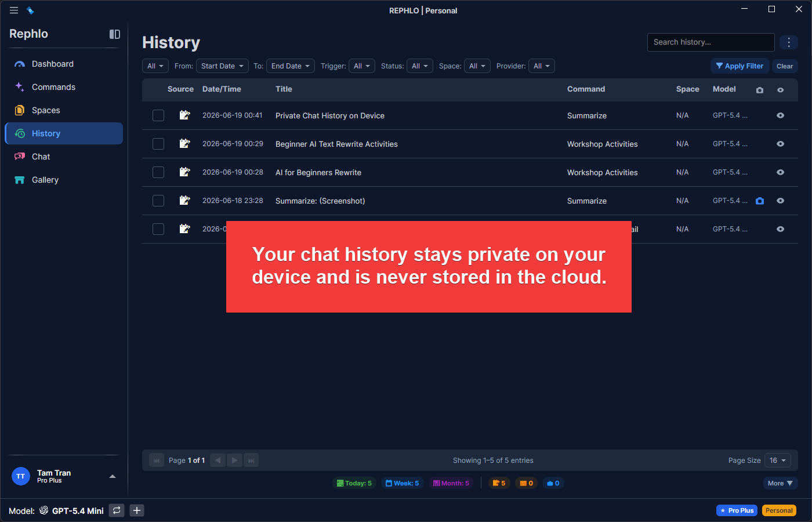The width and height of the screenshot is (812, 522).
Task: Expand the Space filter dropdown
Action: click(x=477, y=66)
